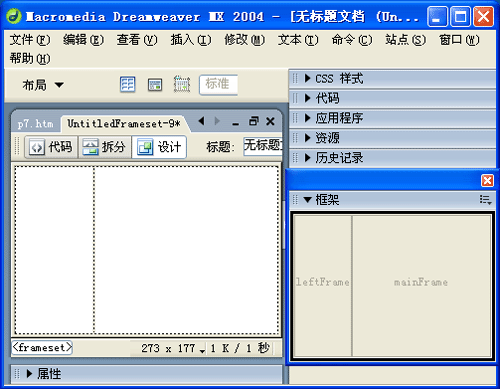Restore down the document window

[254, 121]
